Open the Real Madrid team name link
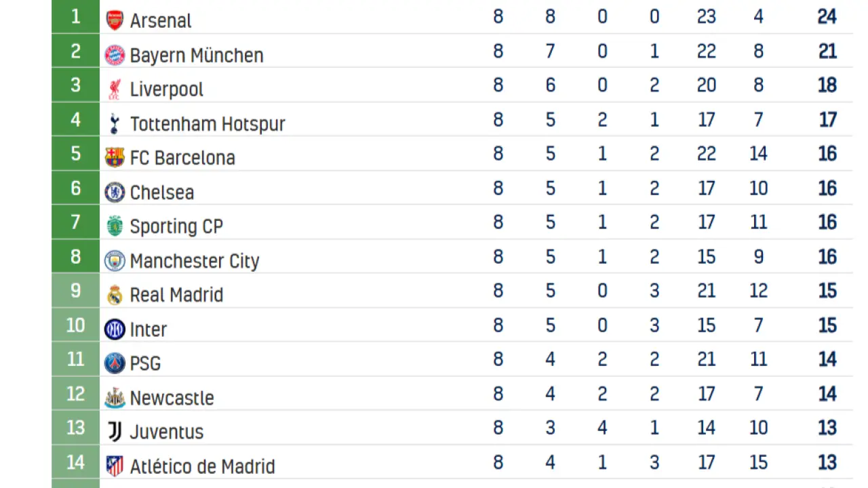The image size is (868, 488). coord(176,295)
